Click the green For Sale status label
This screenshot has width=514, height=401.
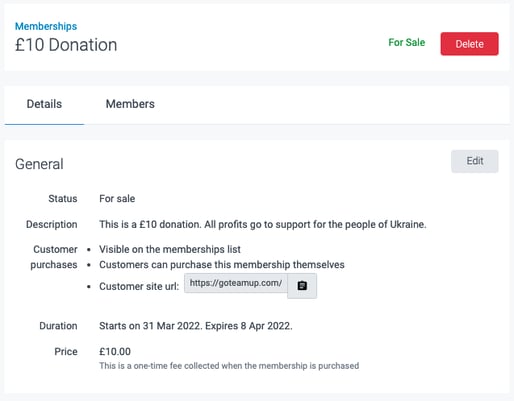point(407,42)
